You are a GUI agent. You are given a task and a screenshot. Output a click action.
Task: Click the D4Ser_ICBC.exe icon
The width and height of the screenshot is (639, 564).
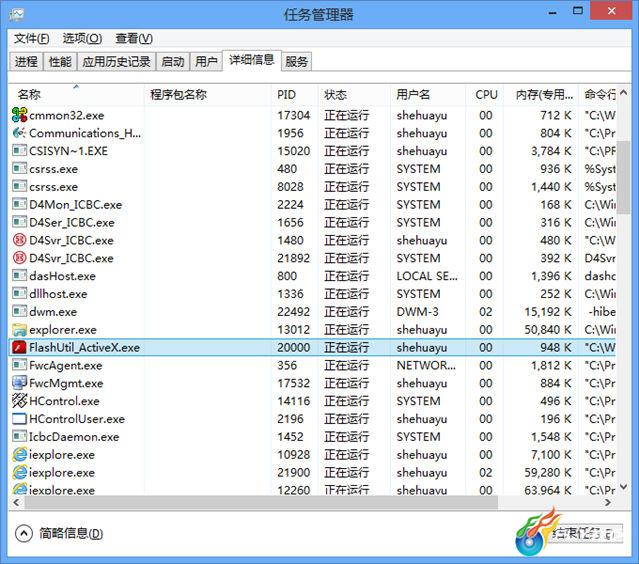[x=19, y=223]
